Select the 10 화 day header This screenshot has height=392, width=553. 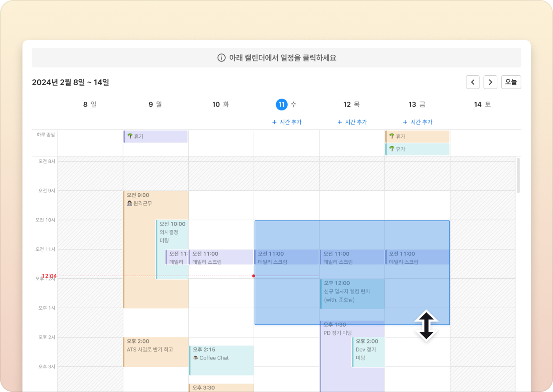(221, 104)
